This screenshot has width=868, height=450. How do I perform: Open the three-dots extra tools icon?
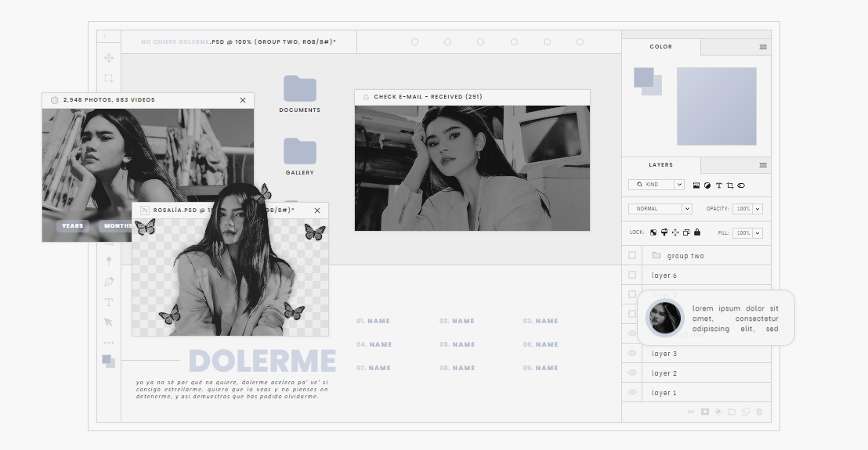(x=108, y=343)
